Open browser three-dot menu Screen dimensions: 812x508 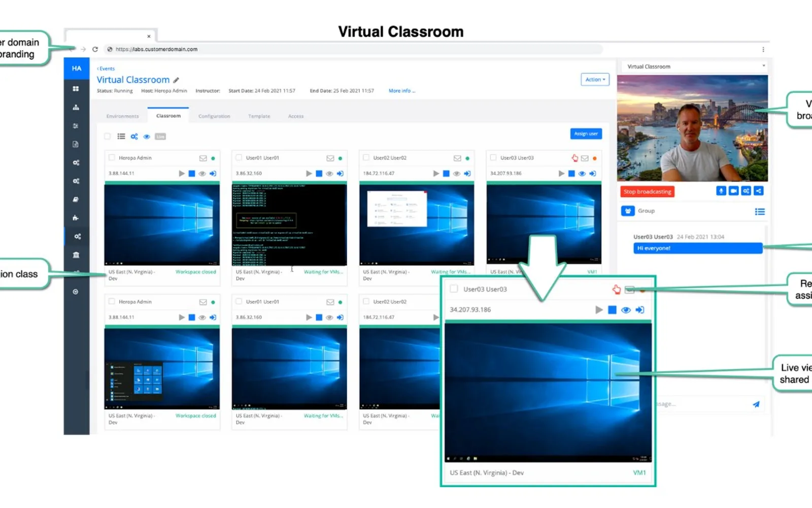763,49
